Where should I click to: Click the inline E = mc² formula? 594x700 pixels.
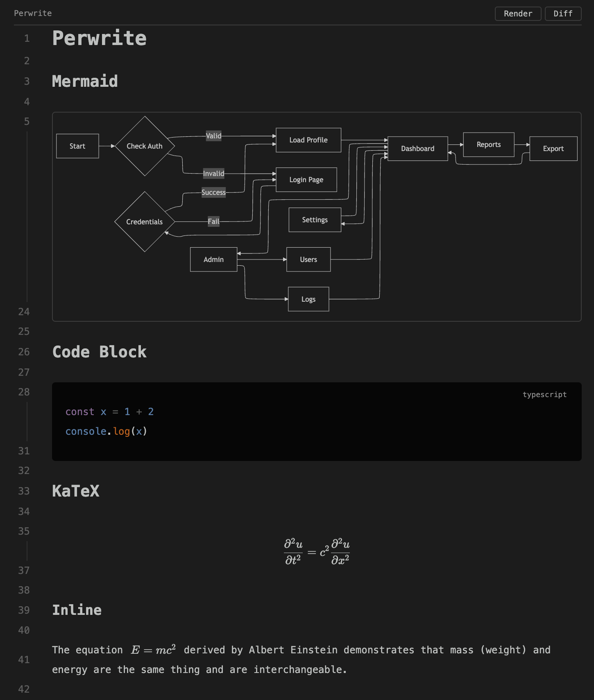click(153, 650)
